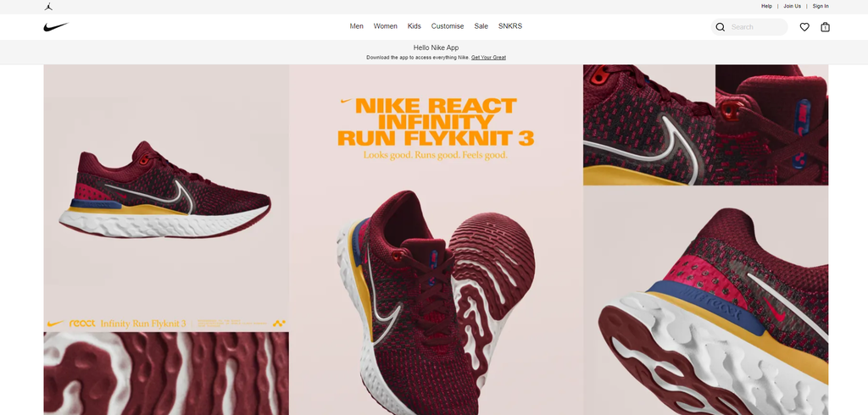Click the Join Us link
The image size is (868, 415).
pyautogui.click(x=792, y=6)
